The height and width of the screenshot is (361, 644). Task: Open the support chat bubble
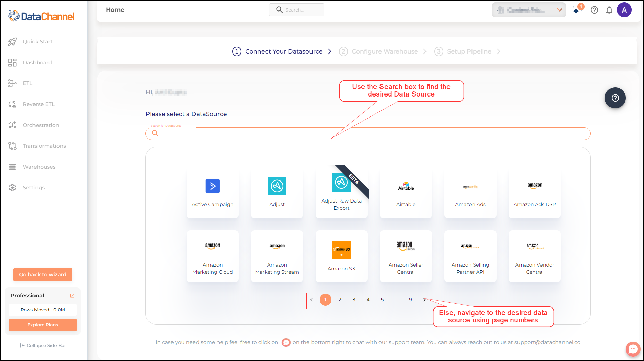633,349
